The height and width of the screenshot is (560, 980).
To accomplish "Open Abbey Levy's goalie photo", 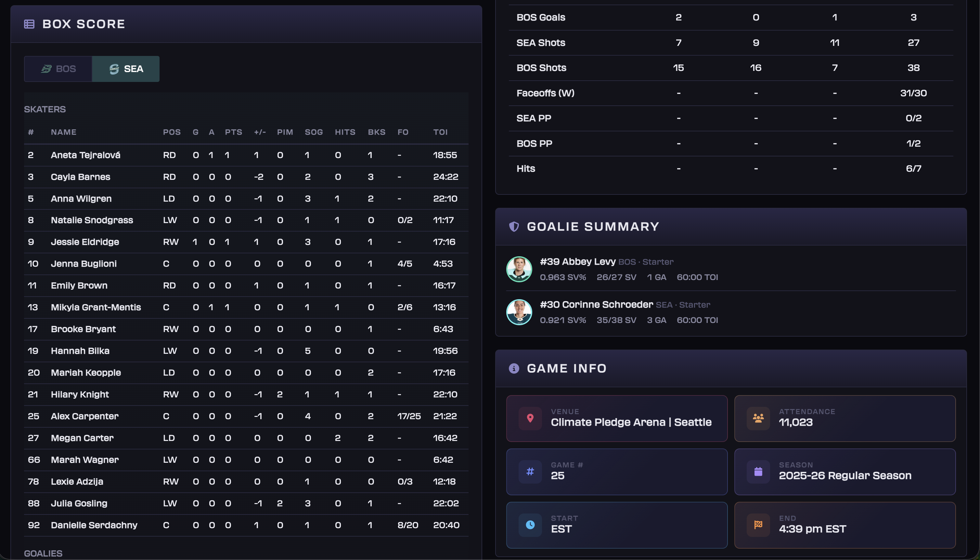I will 519,269.
